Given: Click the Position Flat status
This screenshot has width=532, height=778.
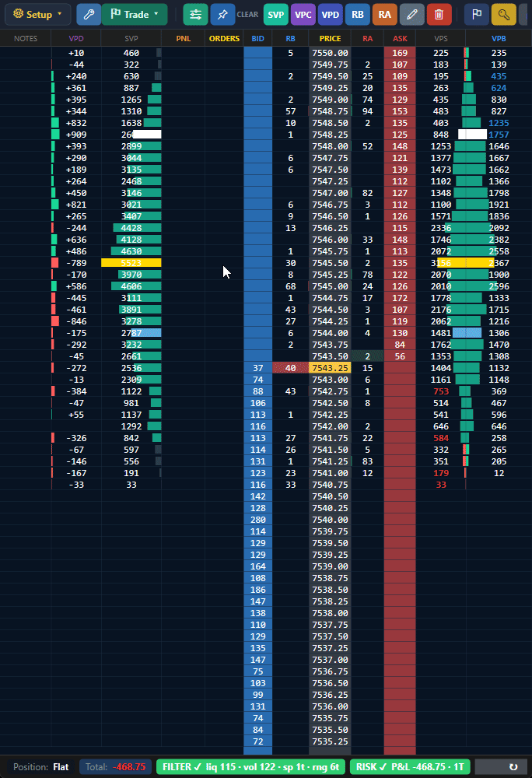Looking at the screenshot, I should pos(40,766).
